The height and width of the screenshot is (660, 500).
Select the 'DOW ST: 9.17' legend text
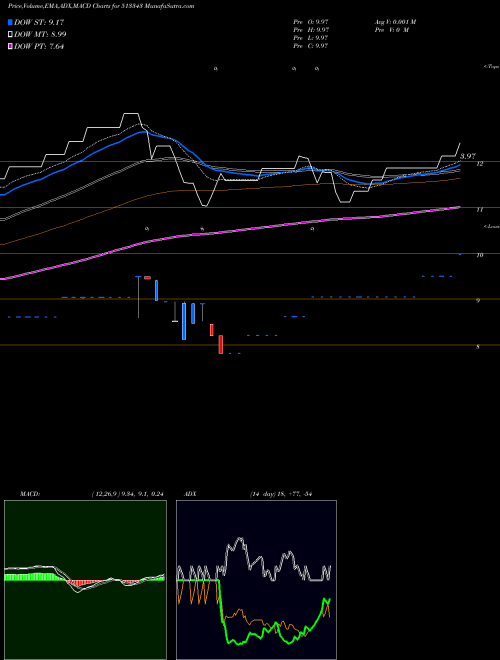click(39, 23)
